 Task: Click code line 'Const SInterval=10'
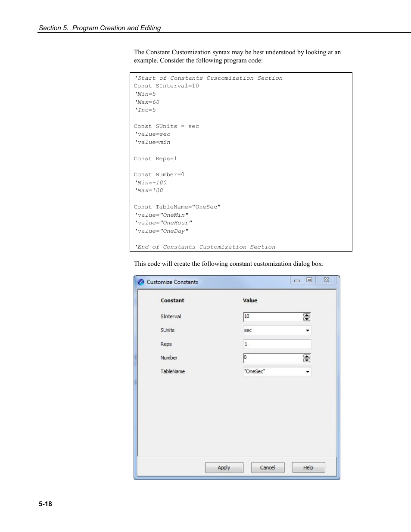166,86
